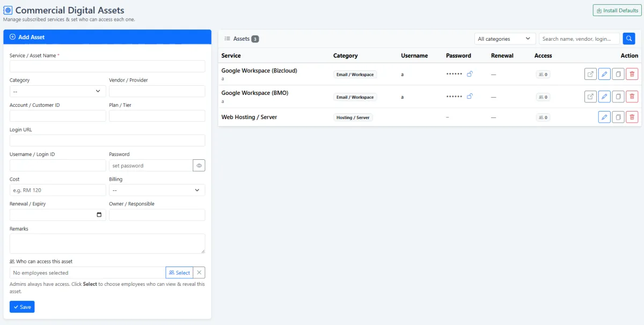The image size is (644, 325).
Task: Click the Add Asset panel header
Action: coord(107,37)
